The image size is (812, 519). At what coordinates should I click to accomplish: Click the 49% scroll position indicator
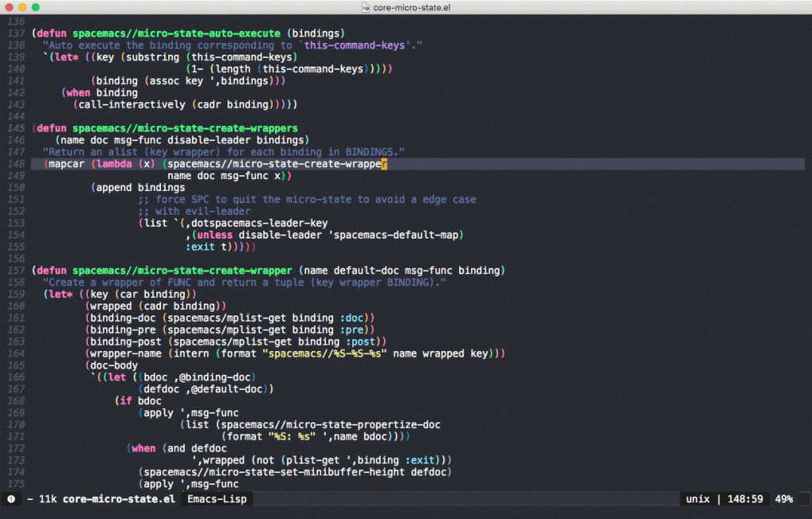point(784,498)
